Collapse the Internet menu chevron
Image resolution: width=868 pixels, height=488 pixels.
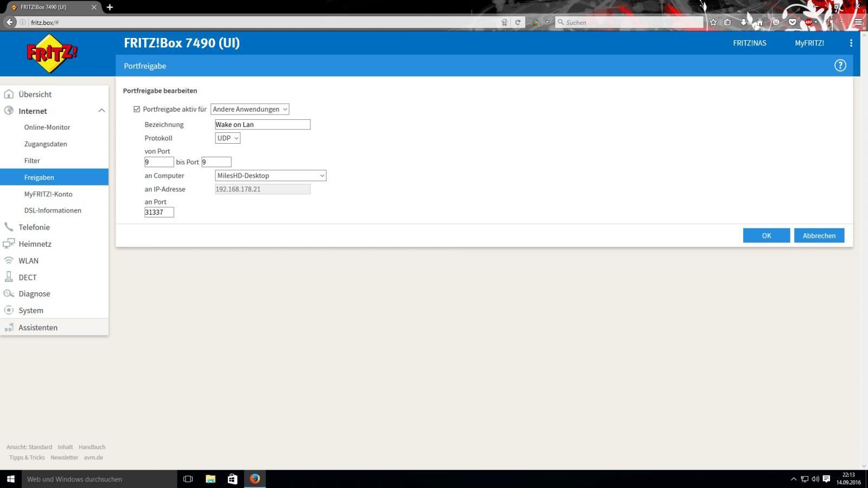(x=101, y=111)
